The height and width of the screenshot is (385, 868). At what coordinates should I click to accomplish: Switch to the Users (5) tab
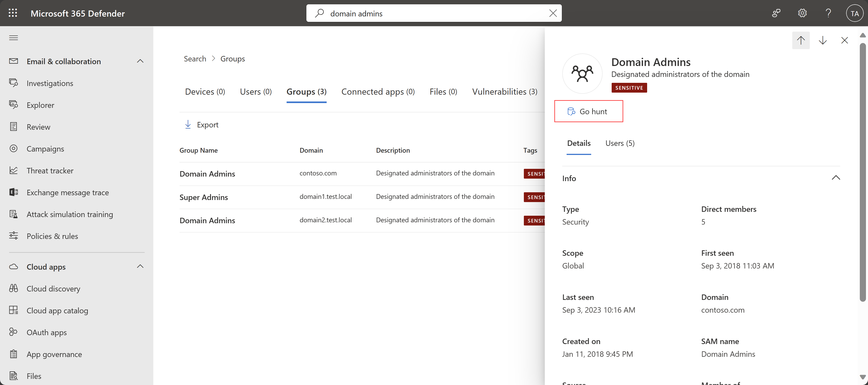tap(619, 142)
